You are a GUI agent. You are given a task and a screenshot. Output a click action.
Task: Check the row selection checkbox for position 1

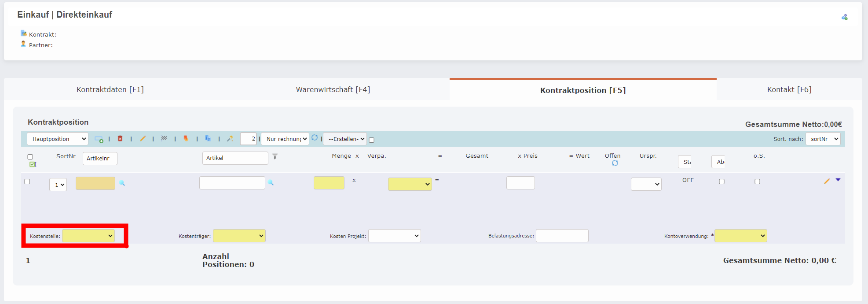click(27, 182)
